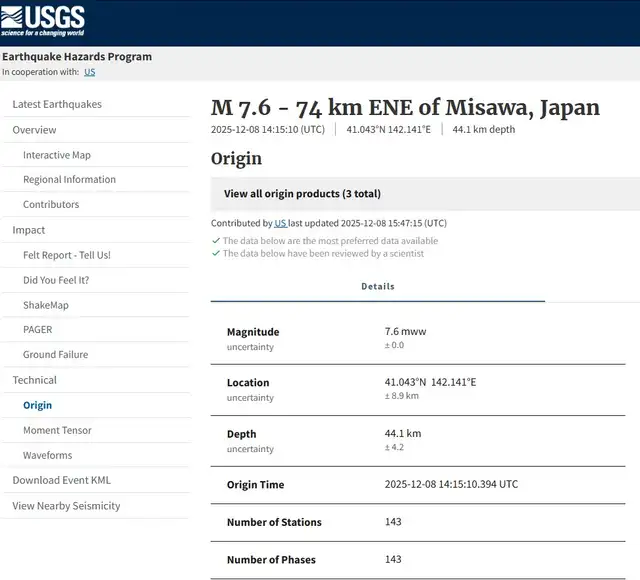The height and width of the screenshot is (580, 640).
Task: Click the USGS logo
Action: tap(43, 21)
